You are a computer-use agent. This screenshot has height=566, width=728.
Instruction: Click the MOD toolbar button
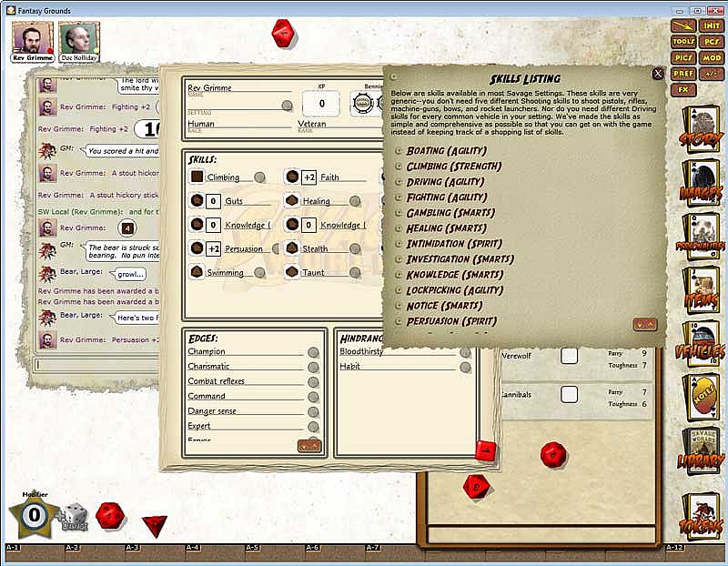pyautogui.click(x=712, y=57)
